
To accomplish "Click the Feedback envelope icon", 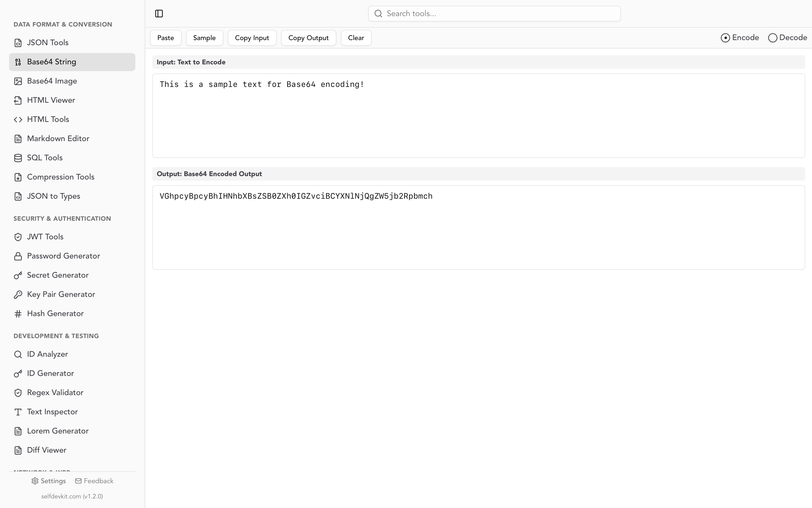I will [x=78, y=481].
